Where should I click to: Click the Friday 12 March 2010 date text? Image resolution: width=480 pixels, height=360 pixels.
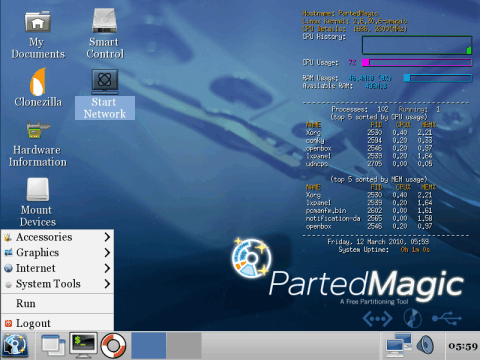(x=378, y=241)
